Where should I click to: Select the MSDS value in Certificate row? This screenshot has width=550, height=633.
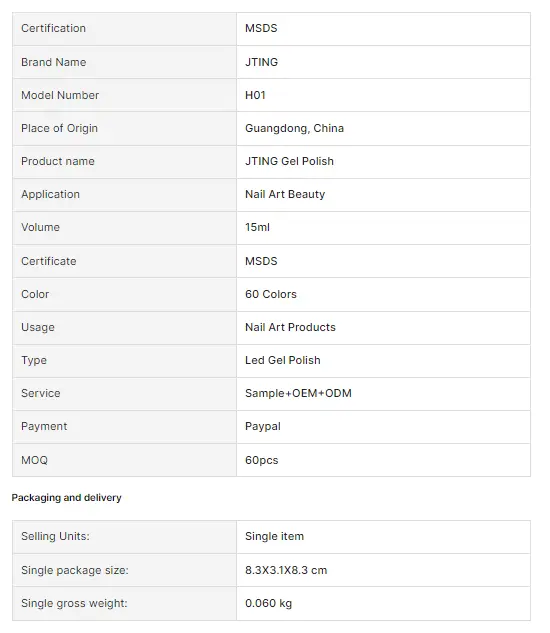(261, 261)
